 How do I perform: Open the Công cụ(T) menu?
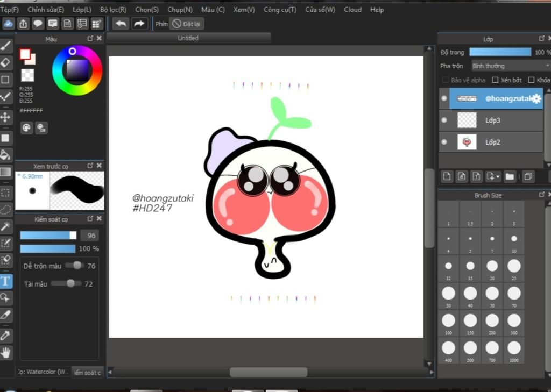click(280, 10)
